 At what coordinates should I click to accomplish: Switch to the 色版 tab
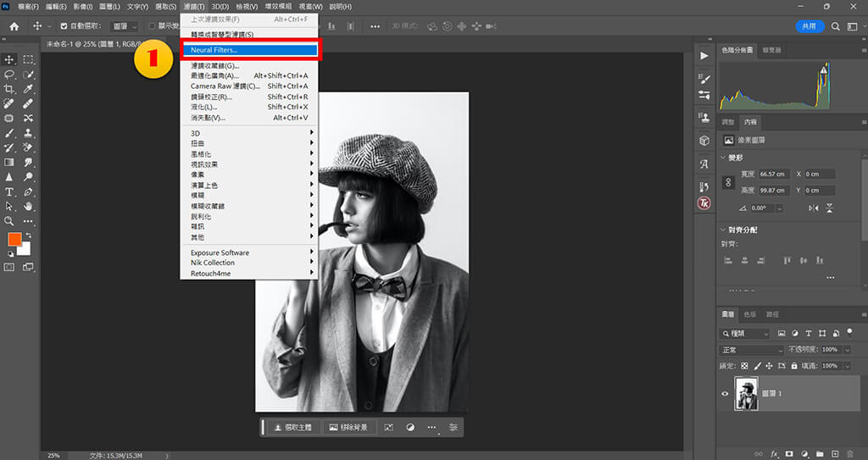pyautogui.click(x=749, y=314)
